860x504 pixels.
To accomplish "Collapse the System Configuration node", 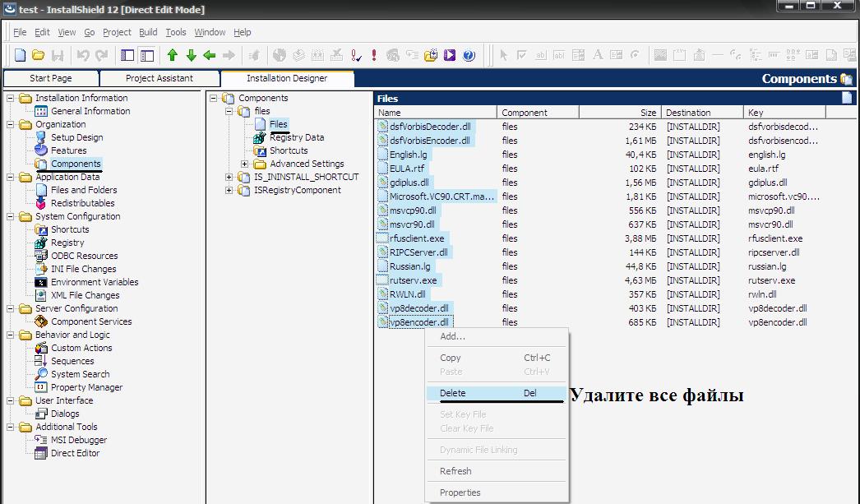I will [11, 216].
